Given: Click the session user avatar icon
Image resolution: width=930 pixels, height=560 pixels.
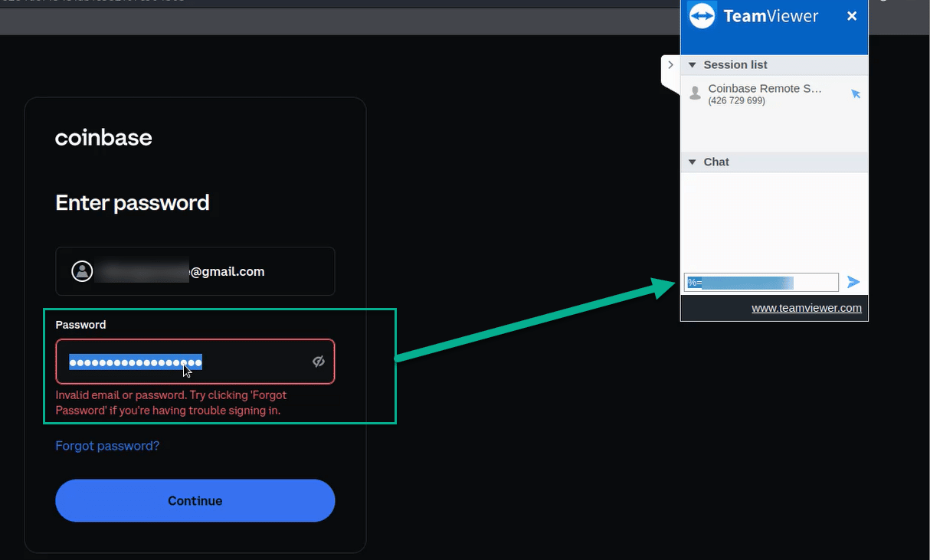Looking at the screenshot, I should 695,93.
